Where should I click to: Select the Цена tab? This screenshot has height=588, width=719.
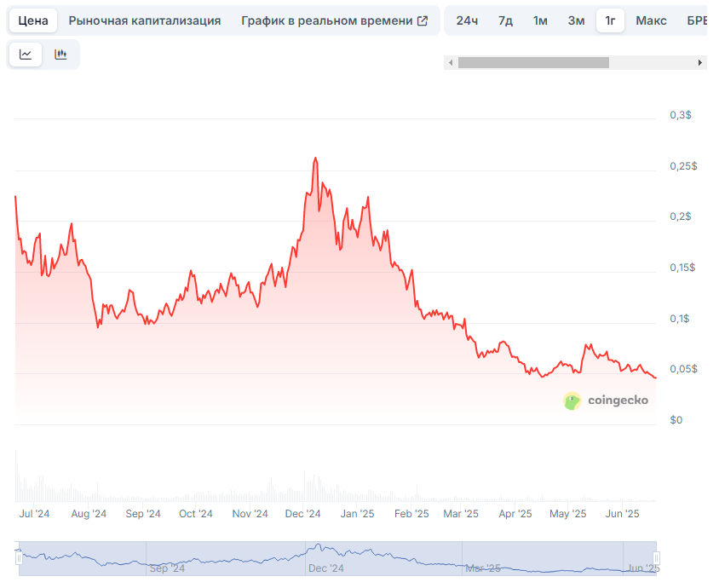tap(33, 20)
